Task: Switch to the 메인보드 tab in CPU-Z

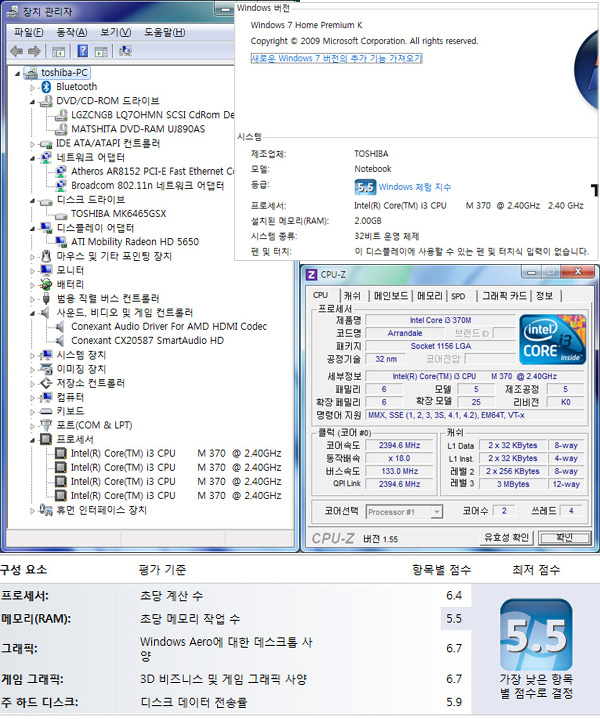Action: (x=390, y=296)
